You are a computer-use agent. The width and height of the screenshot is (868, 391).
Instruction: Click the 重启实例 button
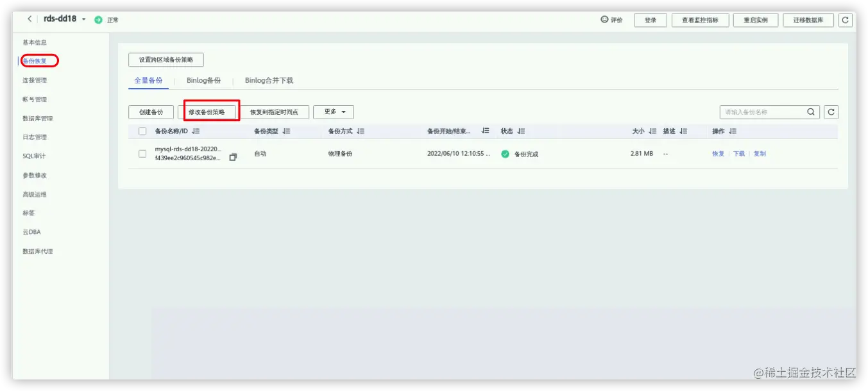click(756, 21)
